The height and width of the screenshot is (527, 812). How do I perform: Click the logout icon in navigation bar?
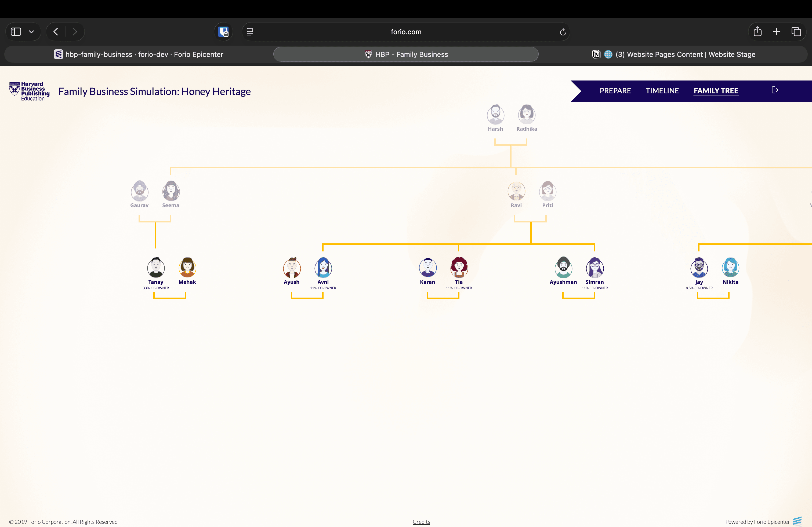pos(774,90)
